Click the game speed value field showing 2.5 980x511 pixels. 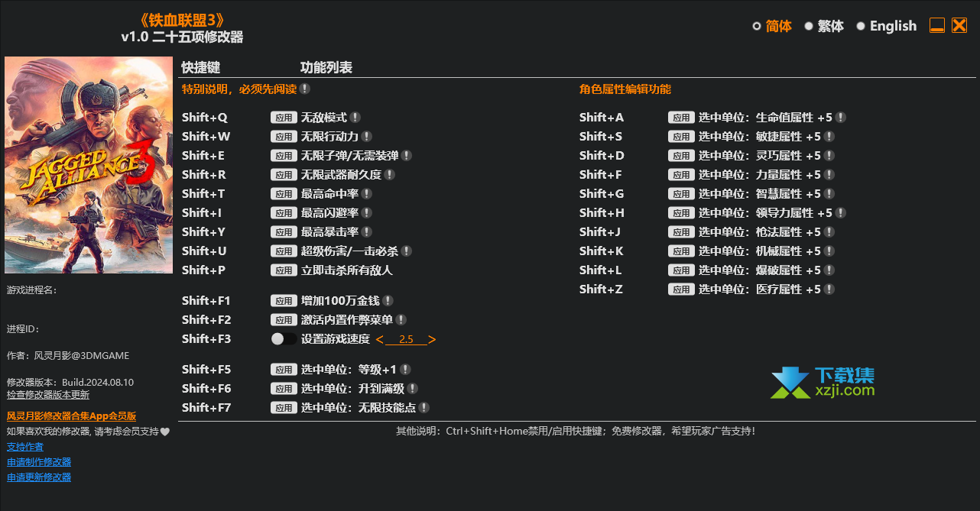(406, 339)
